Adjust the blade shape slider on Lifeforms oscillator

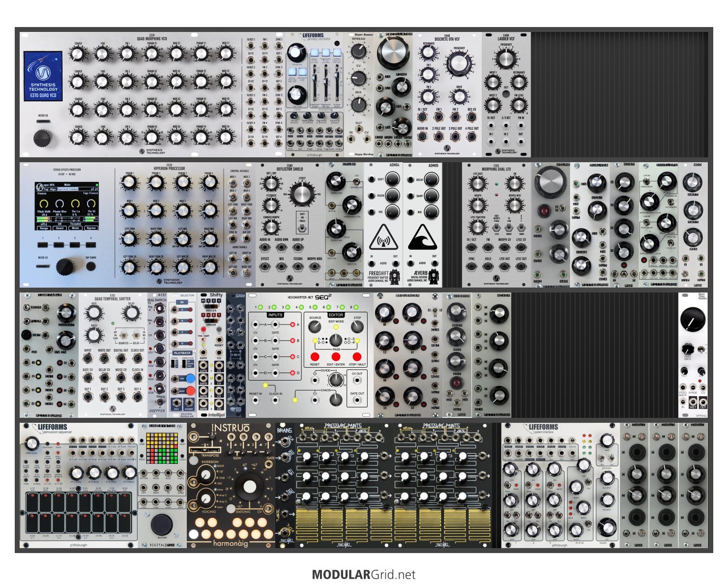tap(315, 84)
